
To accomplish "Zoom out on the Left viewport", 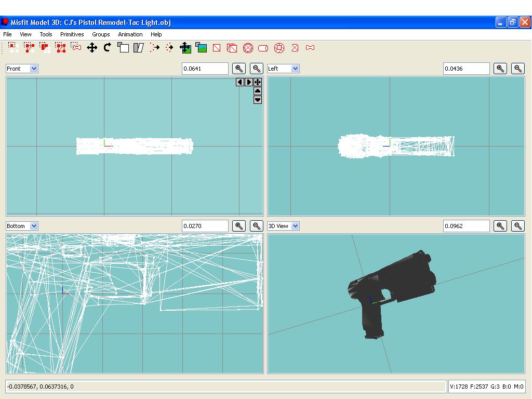I will click(518, 69).
